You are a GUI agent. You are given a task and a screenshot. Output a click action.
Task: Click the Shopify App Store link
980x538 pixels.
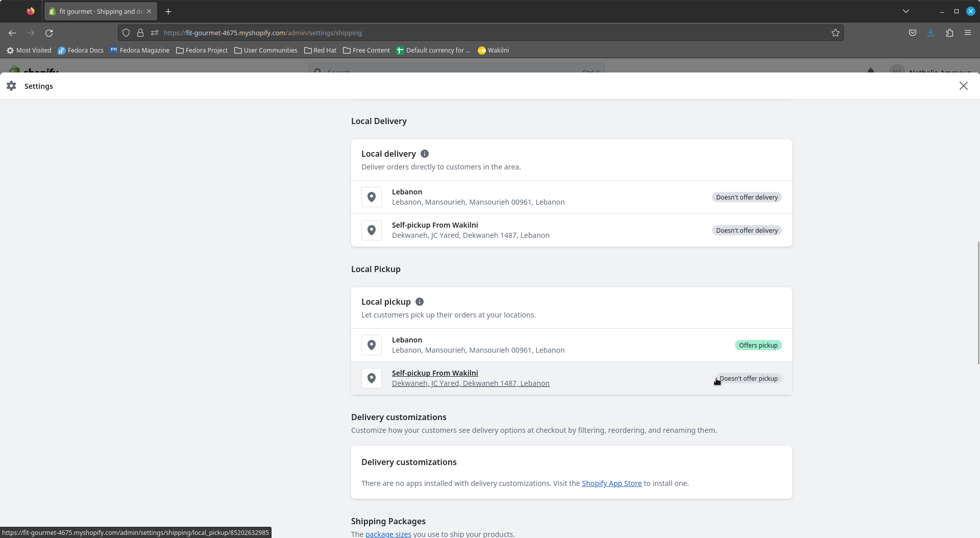[x=611, y=483]
